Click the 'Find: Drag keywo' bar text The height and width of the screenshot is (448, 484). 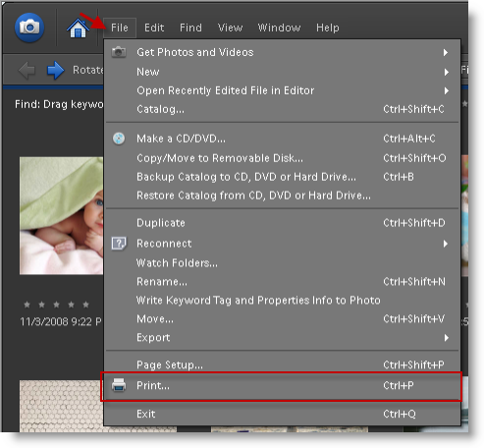59,104
